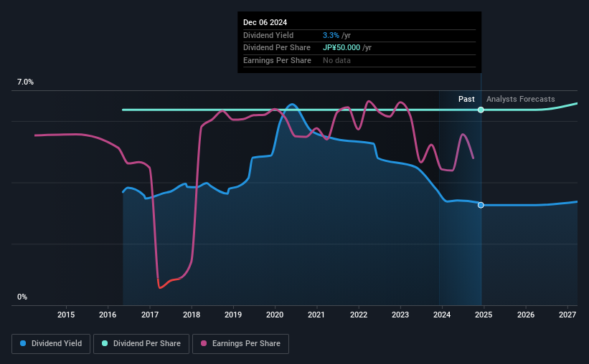Click the 2024 x-axis label

tap(442, 315)
